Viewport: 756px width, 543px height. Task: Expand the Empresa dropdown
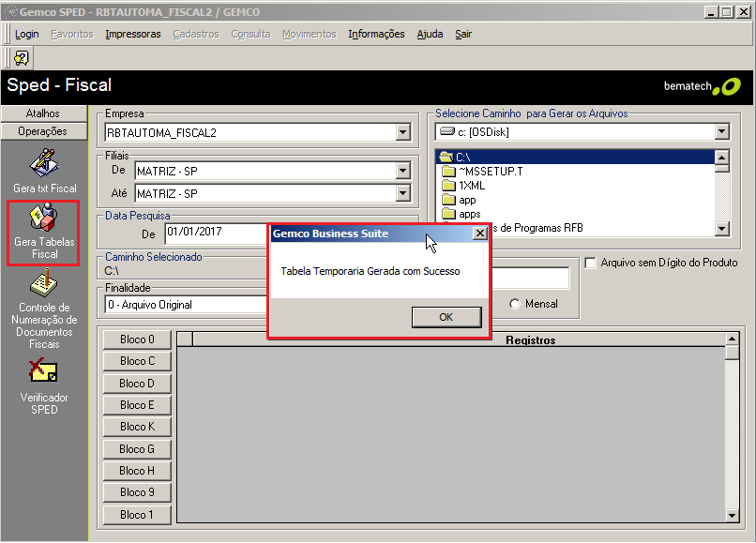pos(402,132)
